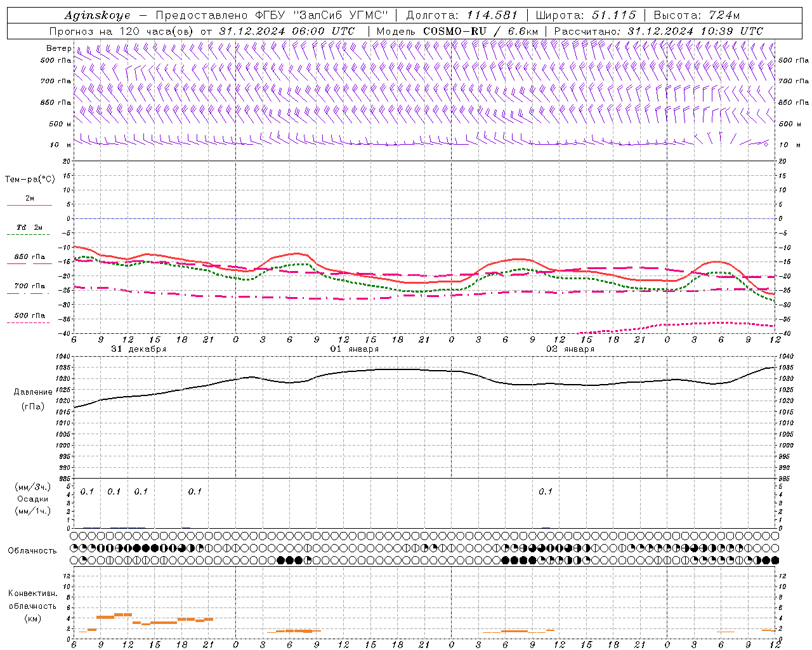Viewport: 812px width, 650px height.
Task: Click the 0.1 precipitation value above 02 января
Action: [545, 491]
